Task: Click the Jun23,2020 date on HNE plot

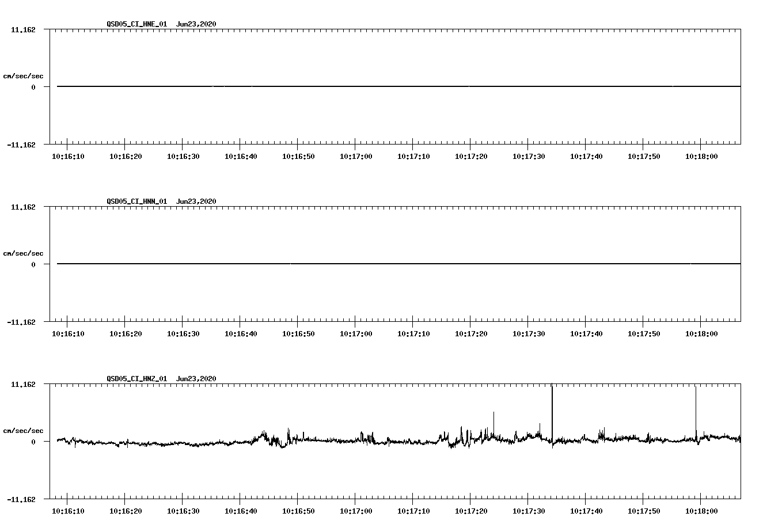Action: pyautogui.click(x=196, y=24)
